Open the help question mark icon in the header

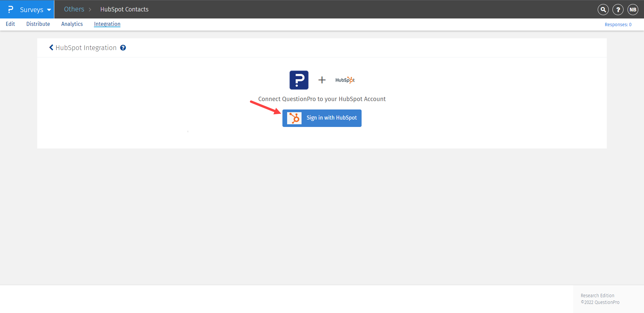point(618,9)
